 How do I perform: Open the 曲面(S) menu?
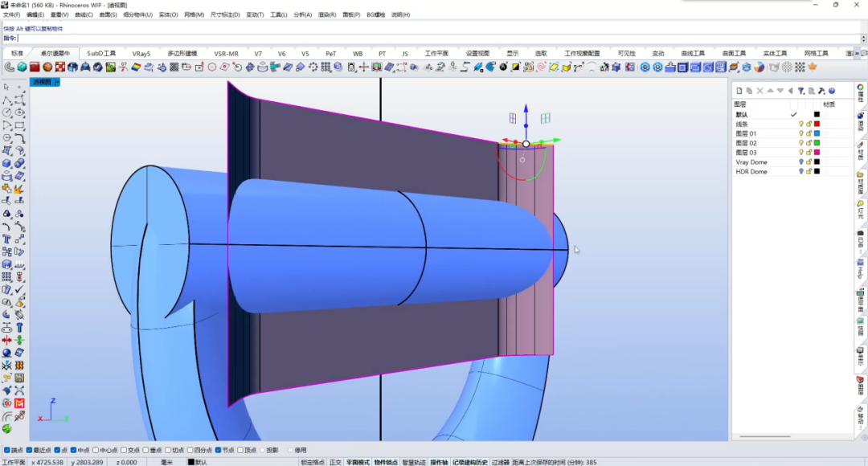point(108,15)
